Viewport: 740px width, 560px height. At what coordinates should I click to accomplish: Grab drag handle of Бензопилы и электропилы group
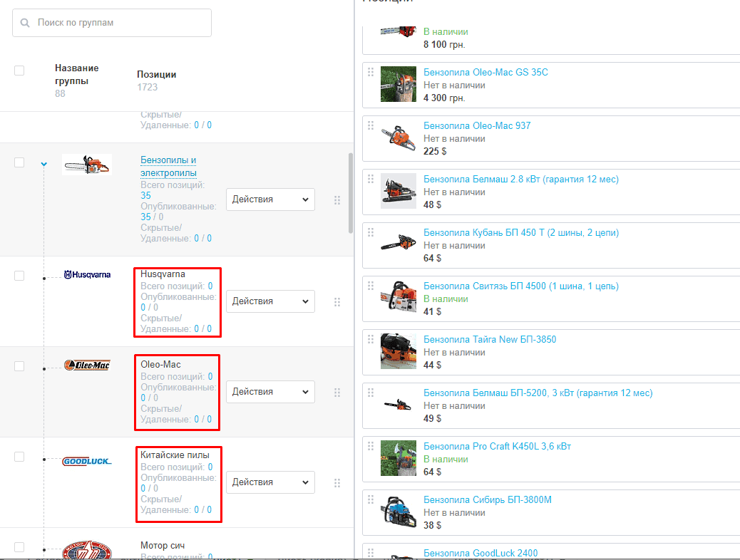click(337, 200)
